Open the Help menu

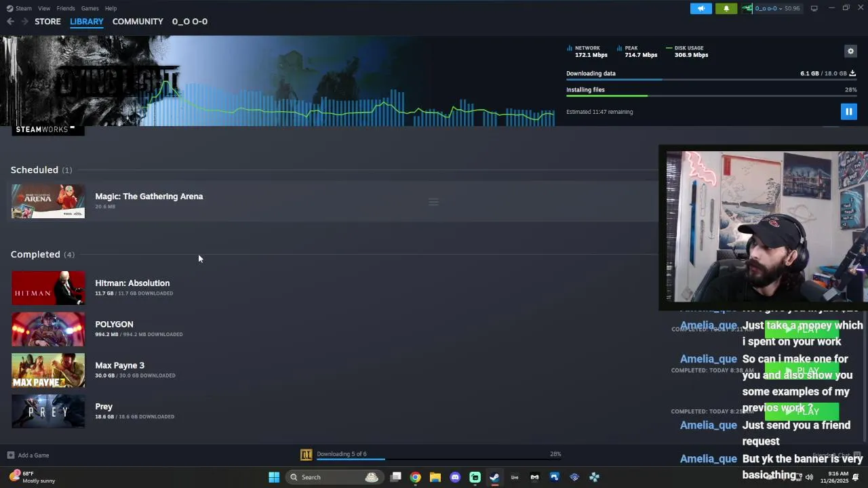[x=111, y=8]
